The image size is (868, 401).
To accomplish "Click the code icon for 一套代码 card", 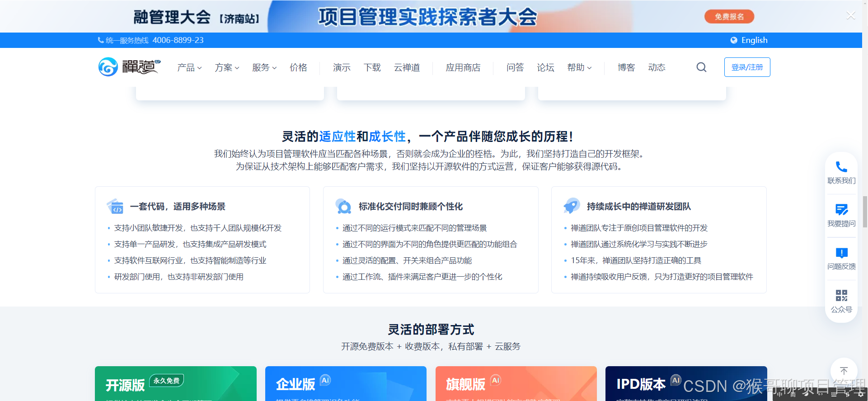I will tap(115, 206).
